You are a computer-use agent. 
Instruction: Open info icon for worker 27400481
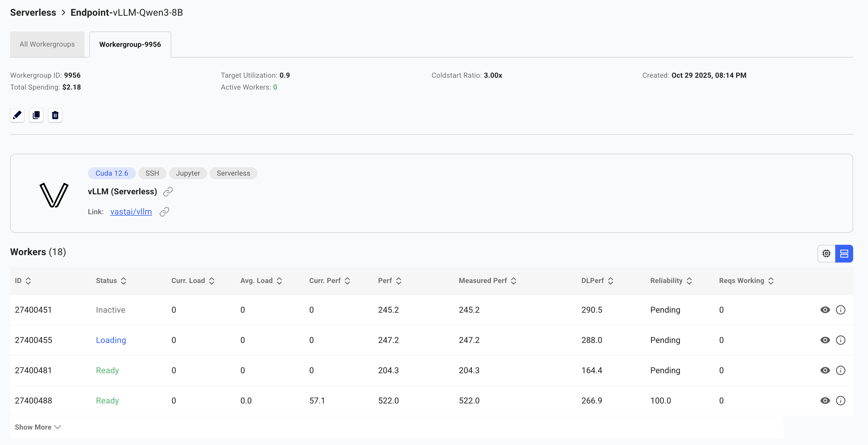click(840, 370)
